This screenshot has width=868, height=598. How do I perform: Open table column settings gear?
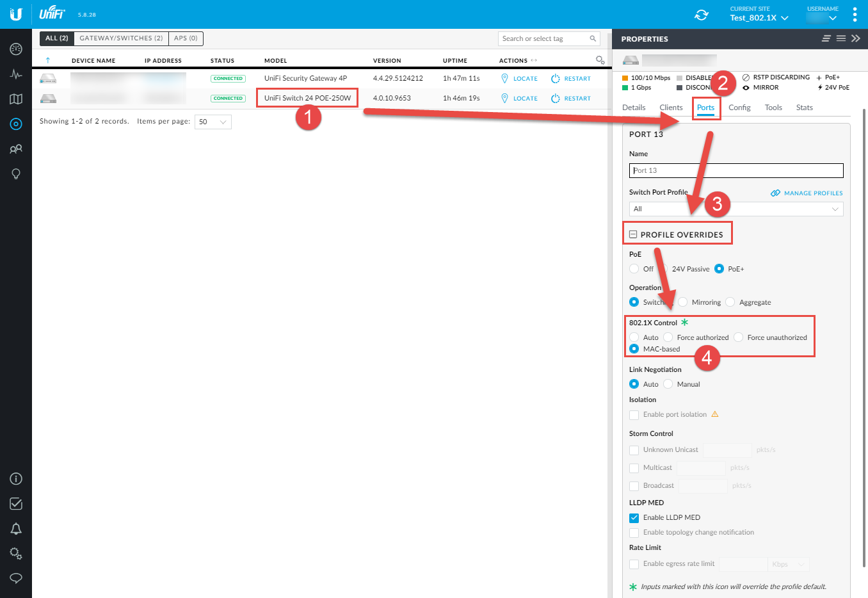pyautogui.click(x=600, y=60)
